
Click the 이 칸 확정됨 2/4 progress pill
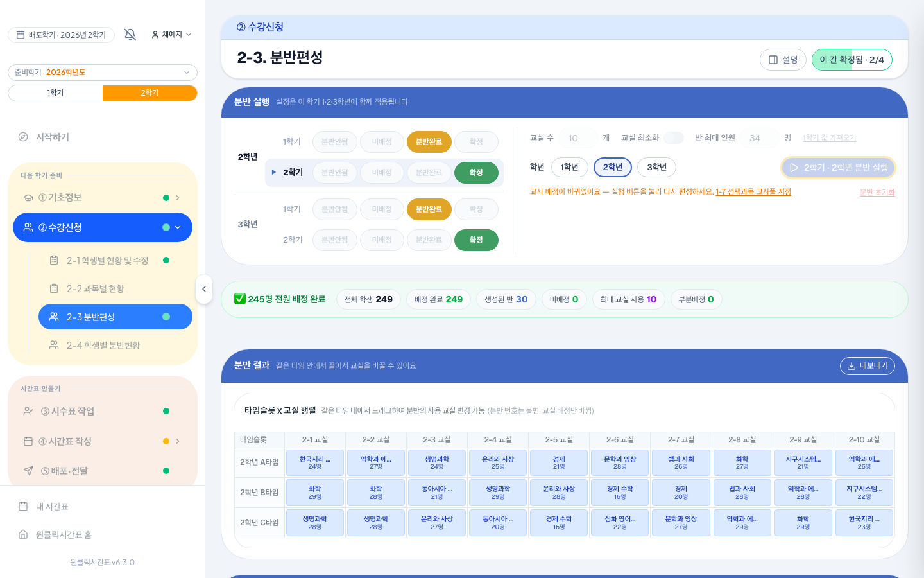852,60
